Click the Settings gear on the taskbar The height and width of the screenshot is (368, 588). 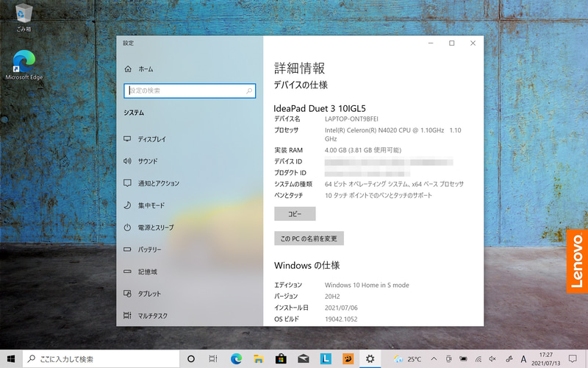point(370,359)
